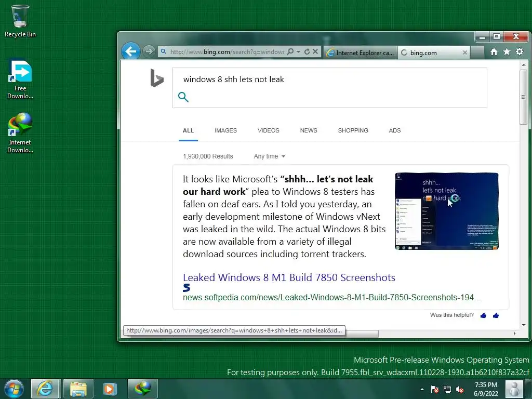The image size is (532, 399).
Task: Click the muted volume tray icon
Action: (460, 389)
